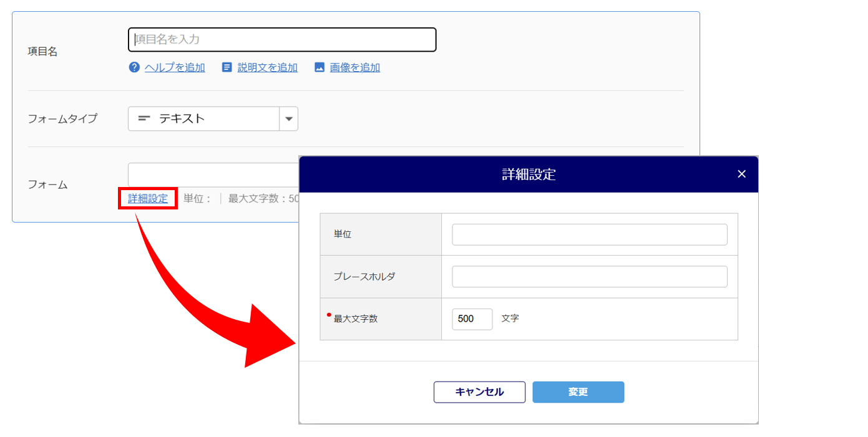Open the 画像を追加 link
Screen dimensions: 868x437
[355, 67]
